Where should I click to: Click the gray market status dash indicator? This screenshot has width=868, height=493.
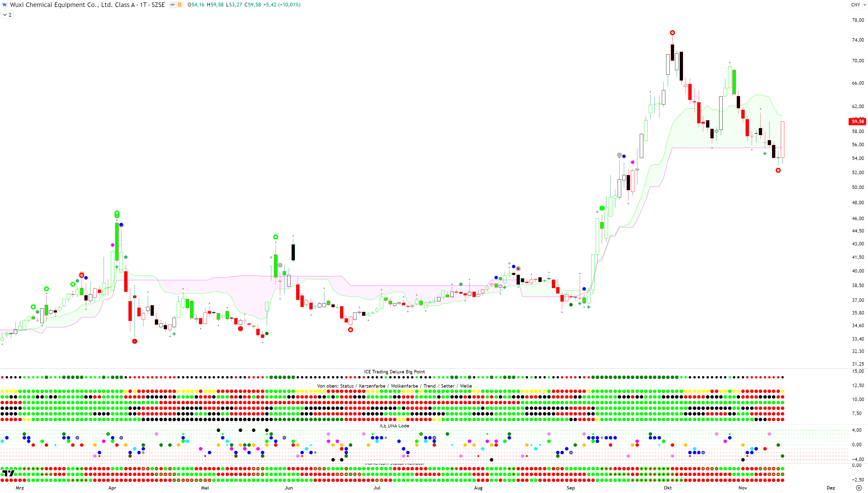[x=173, y=5]
